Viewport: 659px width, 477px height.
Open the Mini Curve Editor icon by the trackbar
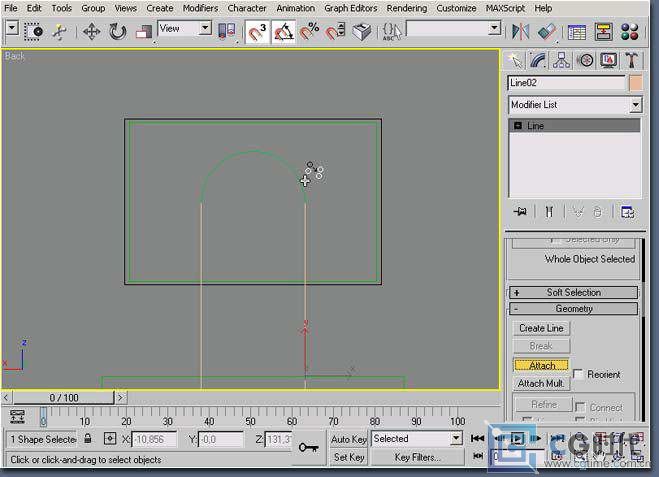click(x=17, y=416)
